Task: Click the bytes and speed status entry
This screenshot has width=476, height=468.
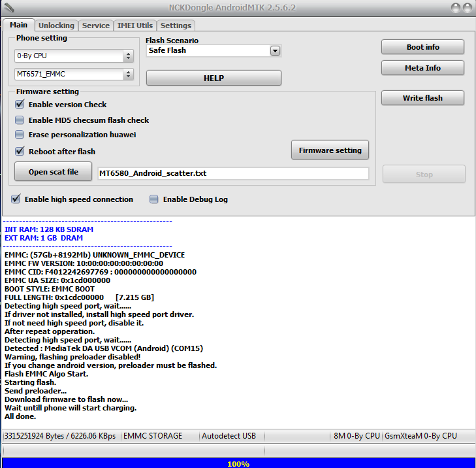Action: pyautogui.click(x=60, y=436)
